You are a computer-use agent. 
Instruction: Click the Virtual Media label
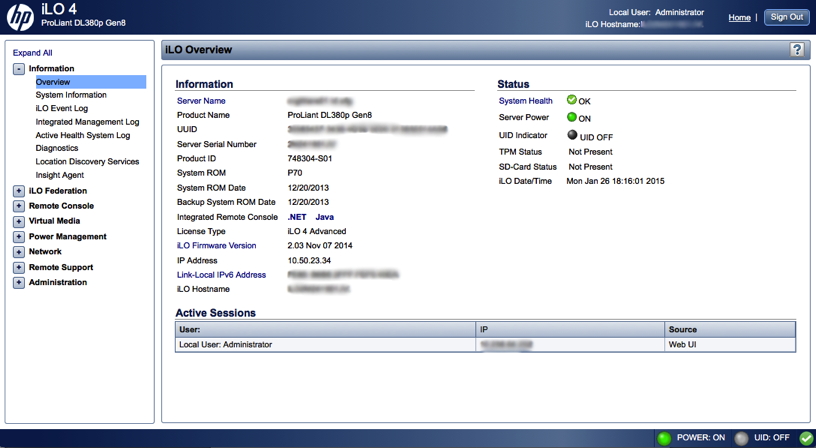point(54,221)
